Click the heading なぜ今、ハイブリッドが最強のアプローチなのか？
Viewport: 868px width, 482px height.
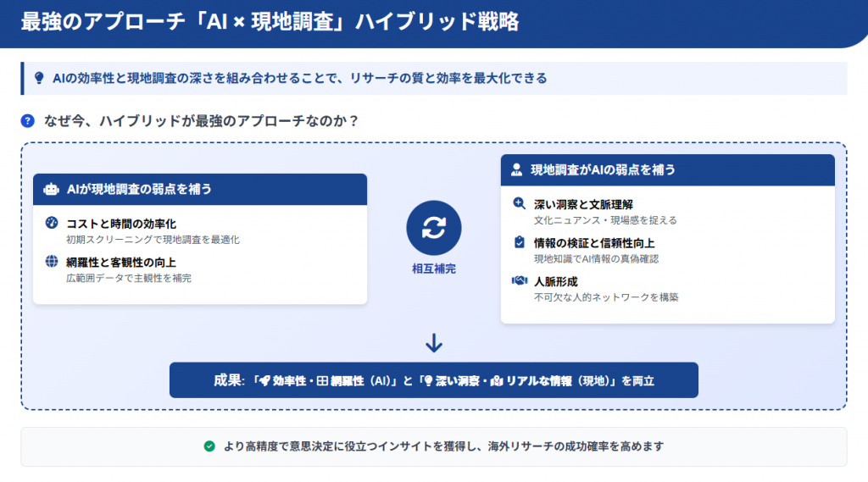coord(202,120)
